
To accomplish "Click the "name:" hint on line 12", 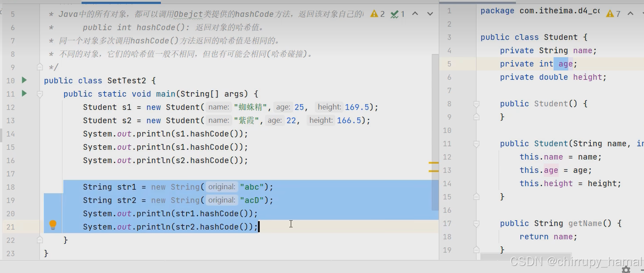I will coord(219,107).
